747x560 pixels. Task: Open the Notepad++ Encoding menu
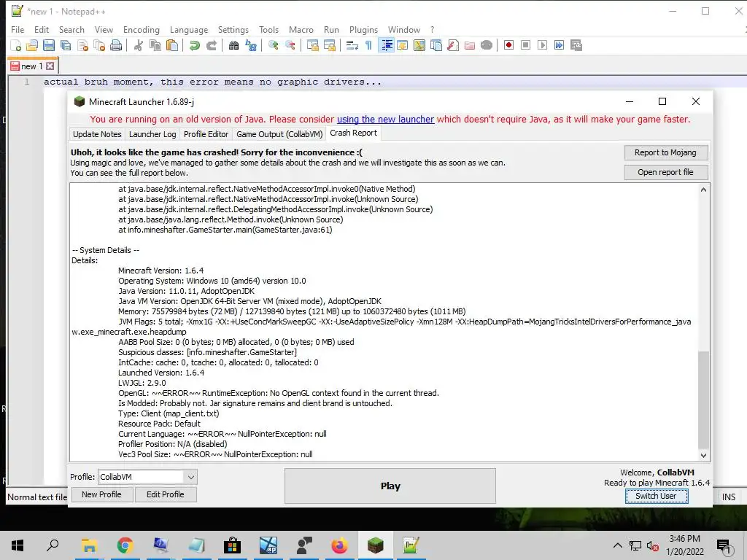[142, 29]
